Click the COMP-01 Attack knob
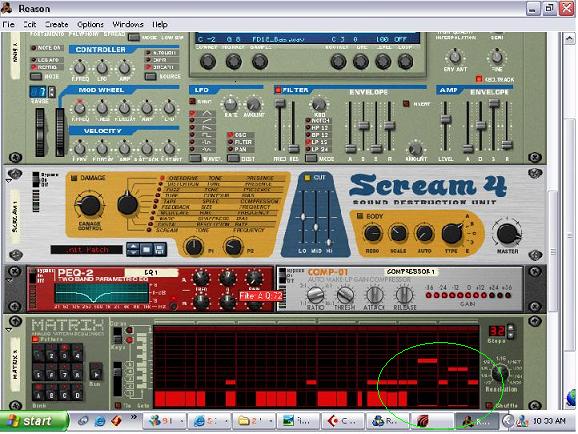Image resolution: width=578 pixels, height=434 pixels. (x=375, y=295)
